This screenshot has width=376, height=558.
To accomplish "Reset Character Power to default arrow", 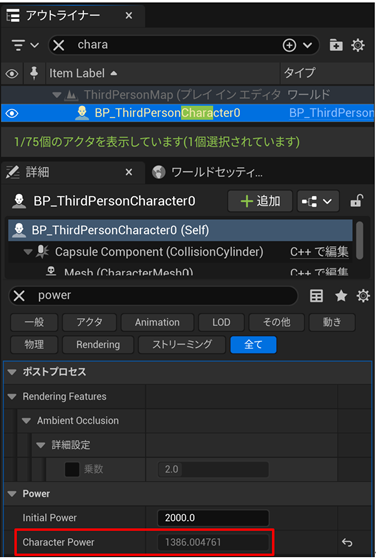I will [x=347, y=542].
